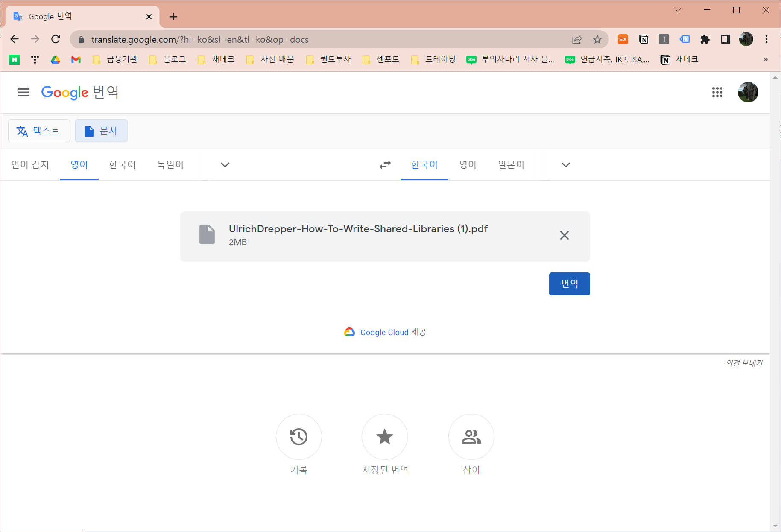Expand the target language list
781x532 pixels.
pyautogui.click(x=566, y=165)
